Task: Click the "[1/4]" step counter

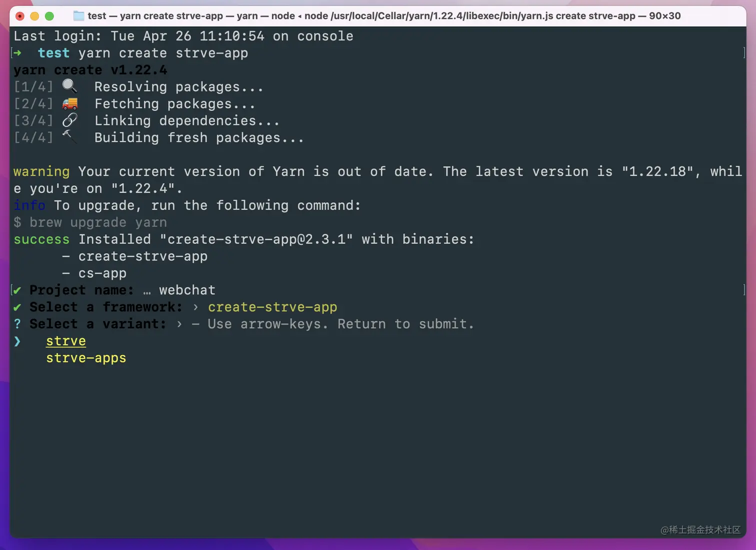Action: (x=33, y=87)
